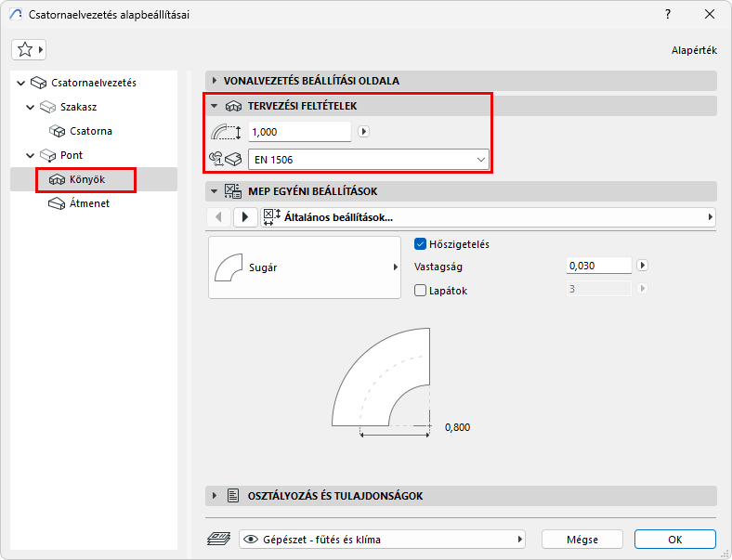This screenshot has width=732, height=560.
Task: Click the Osztályozás és tulajdonságok list icon
Action: 233,496
